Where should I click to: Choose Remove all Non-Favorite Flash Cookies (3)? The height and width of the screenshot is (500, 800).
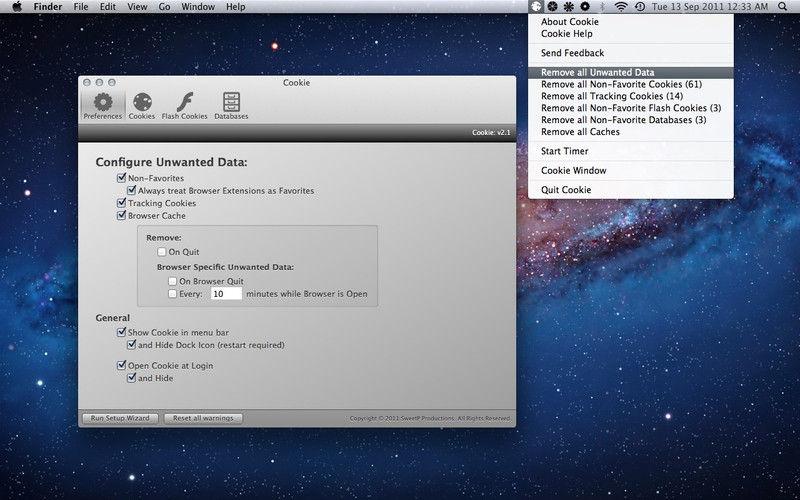tap(631, 108)
